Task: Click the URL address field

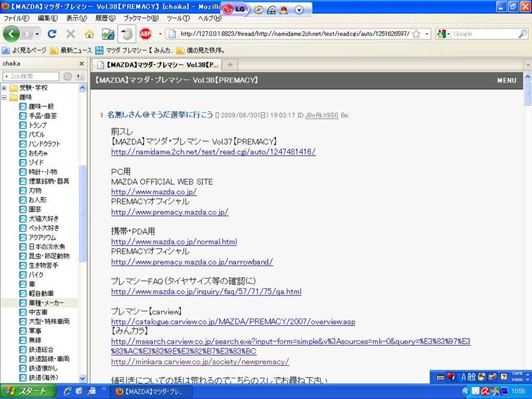Action: click(x=295, y=34)
